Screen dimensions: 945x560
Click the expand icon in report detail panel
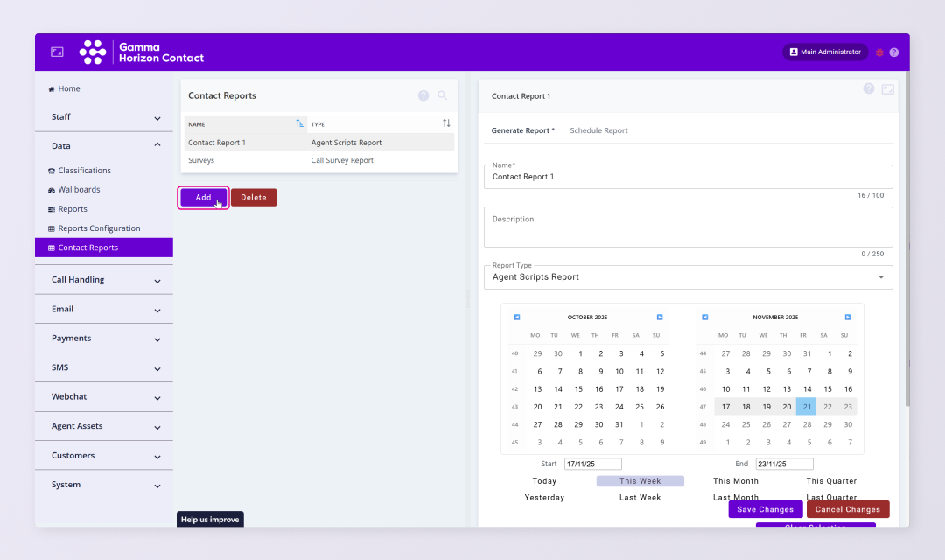(x=887, y=89)
